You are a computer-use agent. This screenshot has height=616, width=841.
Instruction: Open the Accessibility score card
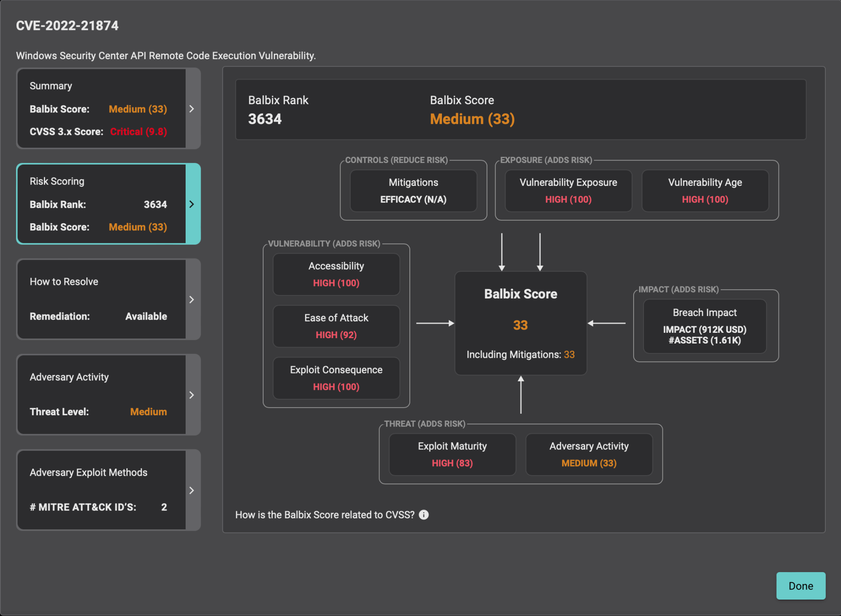336,274
